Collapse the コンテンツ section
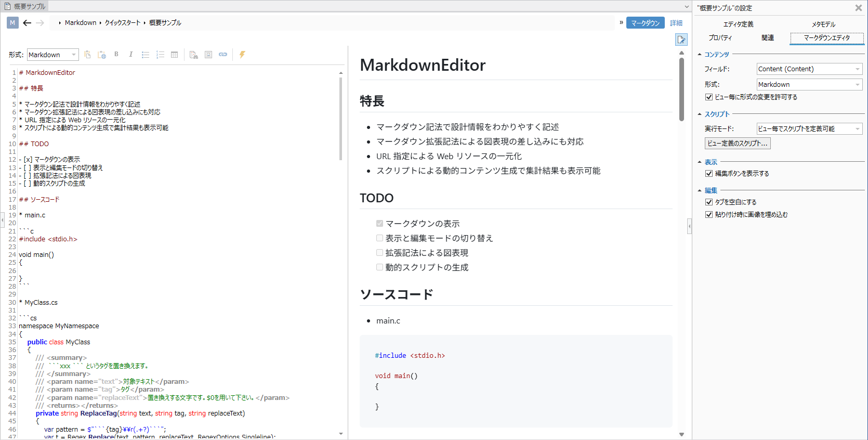The height and width of the screenshot is (440, 868). point(700,55)
